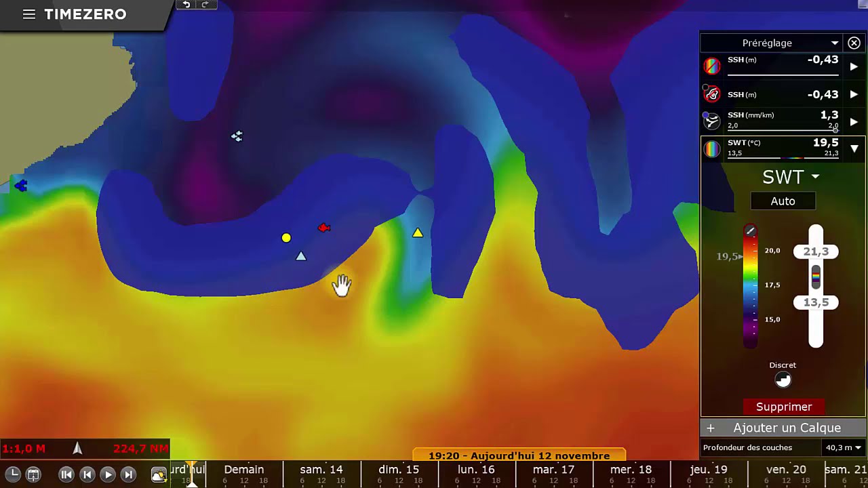Click the paintbrush icon atop color scale
Screen dimensions: 868x488
(x=750, y=231)
